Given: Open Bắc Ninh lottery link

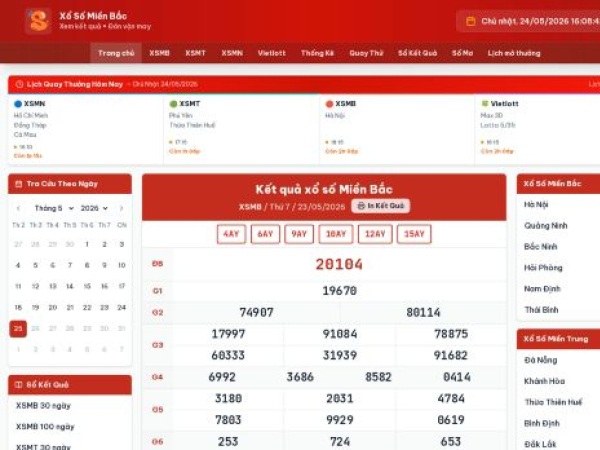Looking at the screenshot, I should tap(540, 247).
